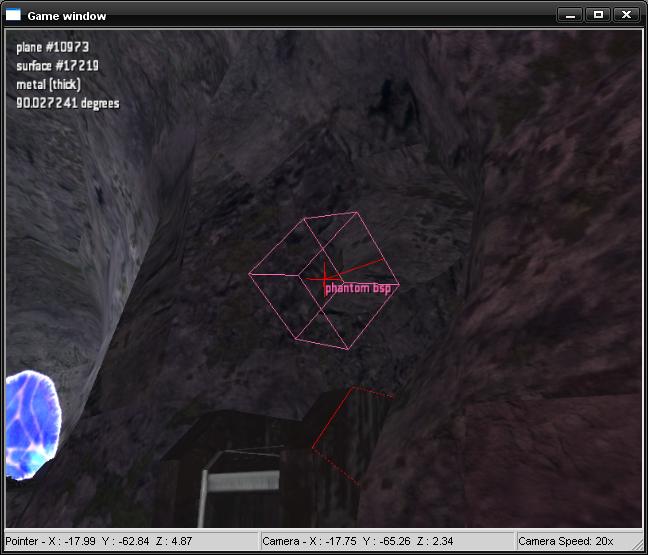Maximize the Game window

[598, 15]
